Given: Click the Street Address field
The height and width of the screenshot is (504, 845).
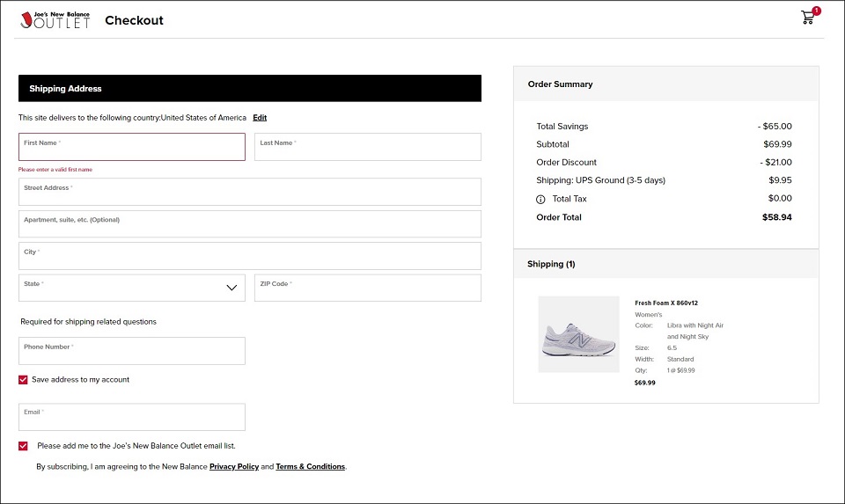Looking at the screenshot, I should point(250,192).
